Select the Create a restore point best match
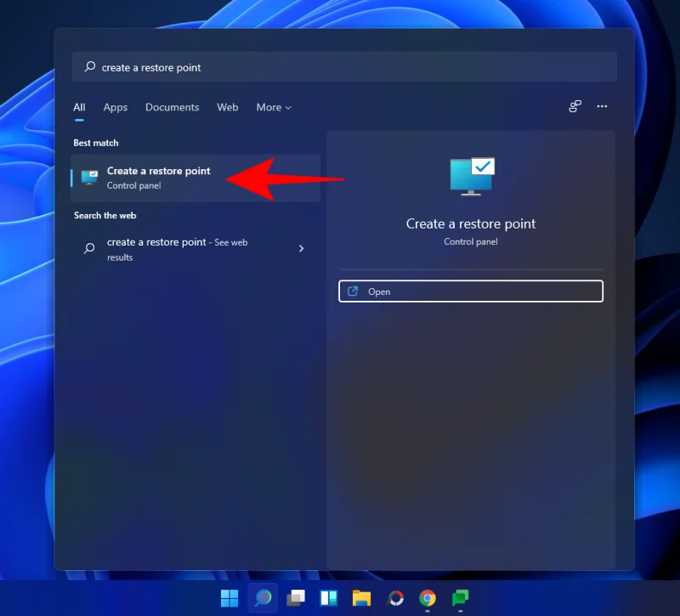 (158, 177)
